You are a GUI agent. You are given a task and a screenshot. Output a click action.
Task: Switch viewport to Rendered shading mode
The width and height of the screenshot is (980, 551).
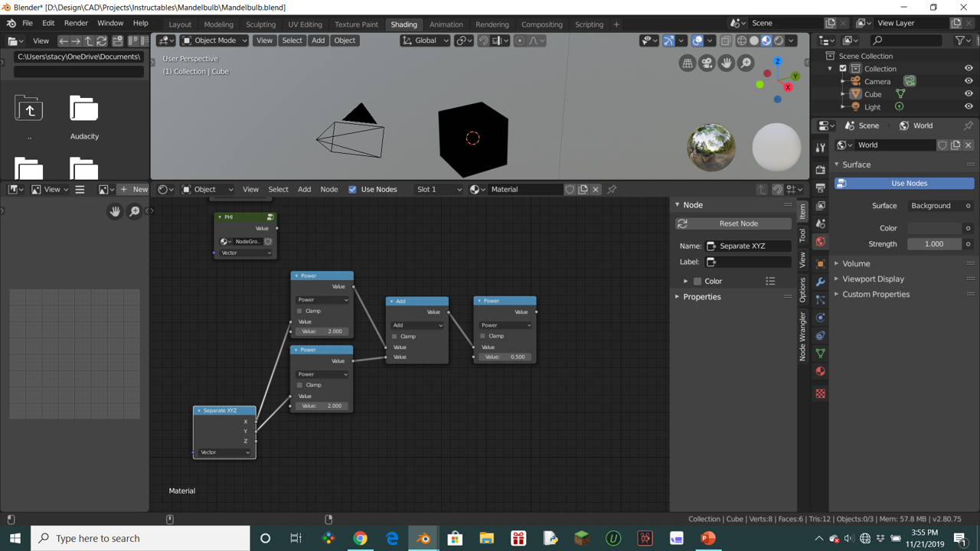(x=778, y=41)
